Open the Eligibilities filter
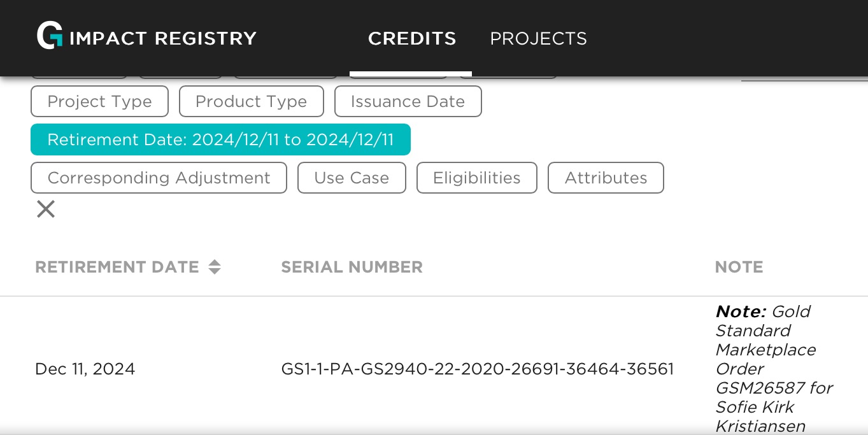Image resolution: width=868 pixels, height=435 pixels. pyautogui.click(x=476, y=178)
